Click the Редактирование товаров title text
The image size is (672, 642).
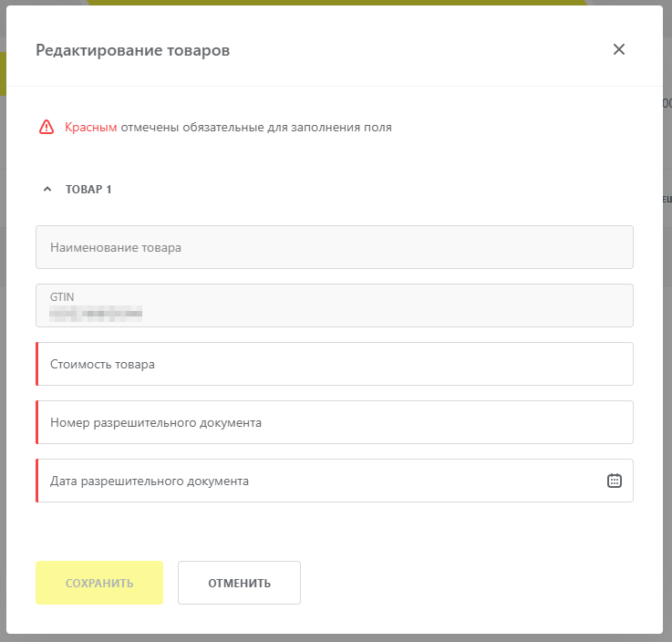[x=133, y=50]
